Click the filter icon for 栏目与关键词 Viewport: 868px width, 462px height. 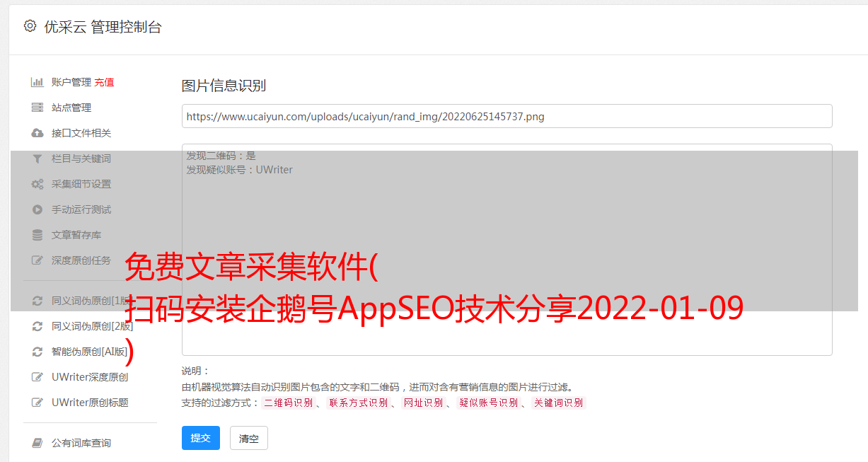point(37,158)
